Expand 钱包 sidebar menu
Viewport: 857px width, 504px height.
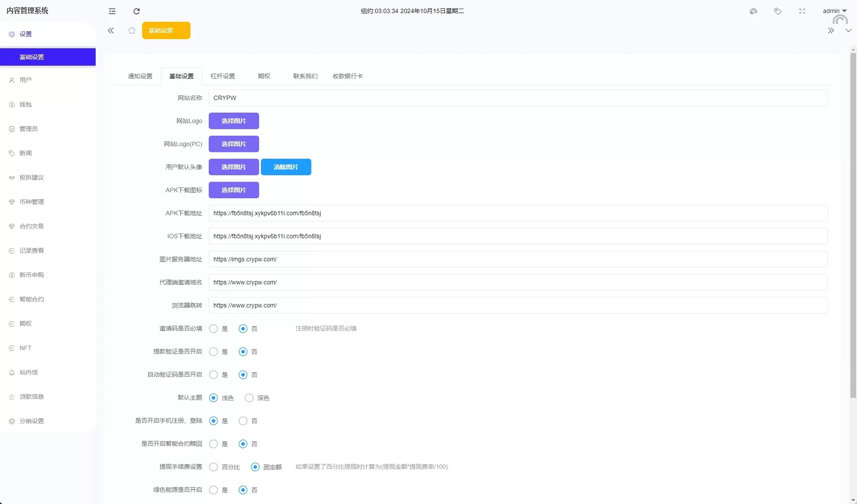point(26,104)
